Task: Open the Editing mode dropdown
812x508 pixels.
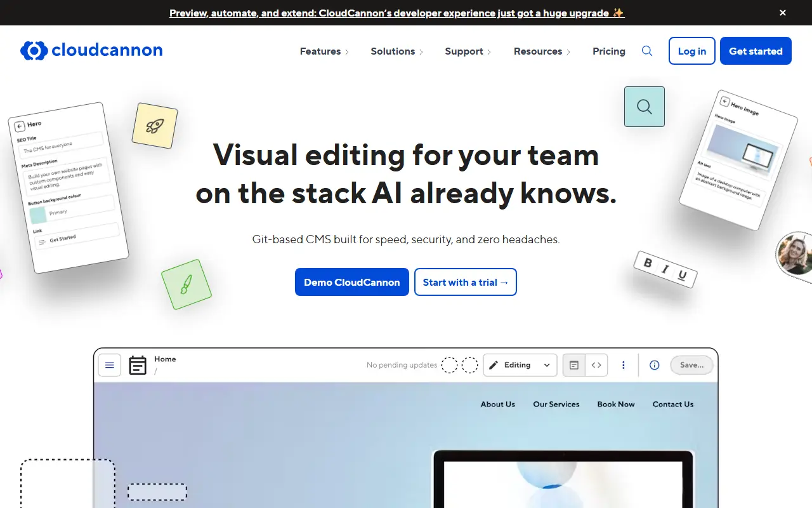Action: tap(520, 365)
